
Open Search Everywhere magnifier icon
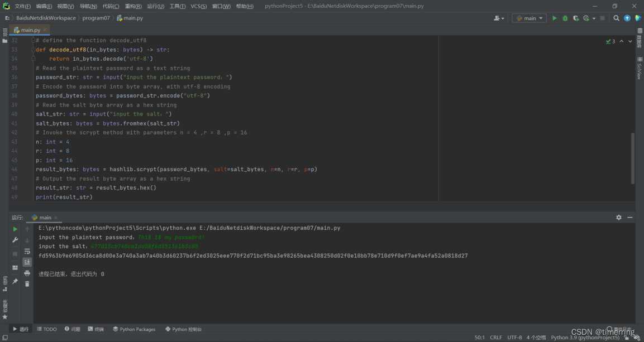tap(616, 18)
